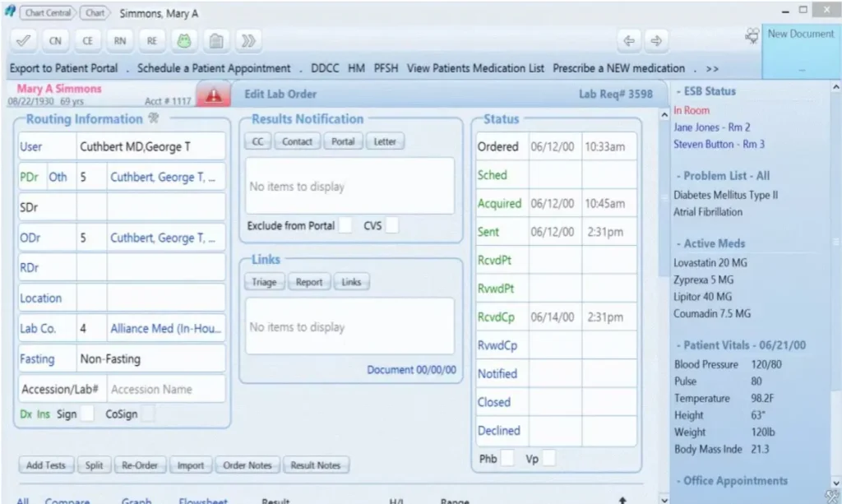This screenshot has height=504, width=842.
Task: Click the Add Tests button
Action: pos(45,465)
